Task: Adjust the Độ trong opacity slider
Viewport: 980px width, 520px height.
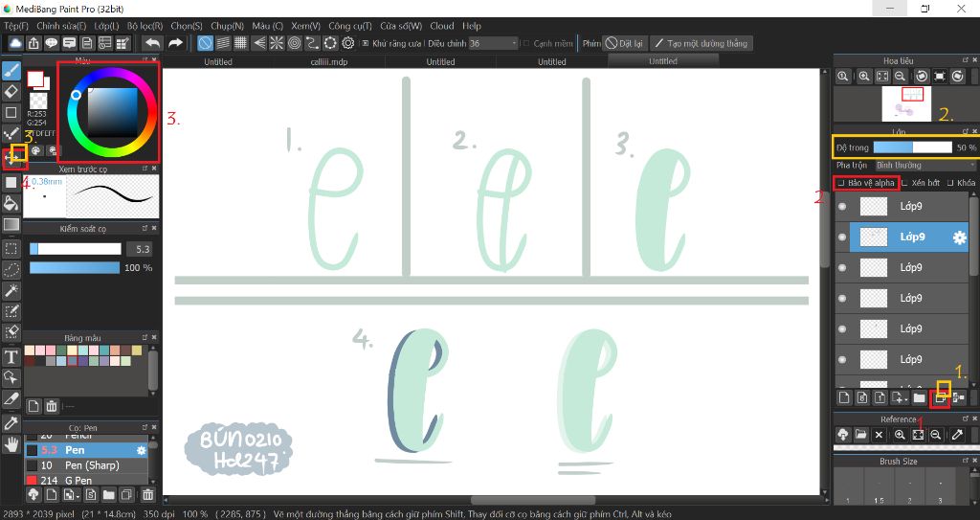Action: click(912, 147)
